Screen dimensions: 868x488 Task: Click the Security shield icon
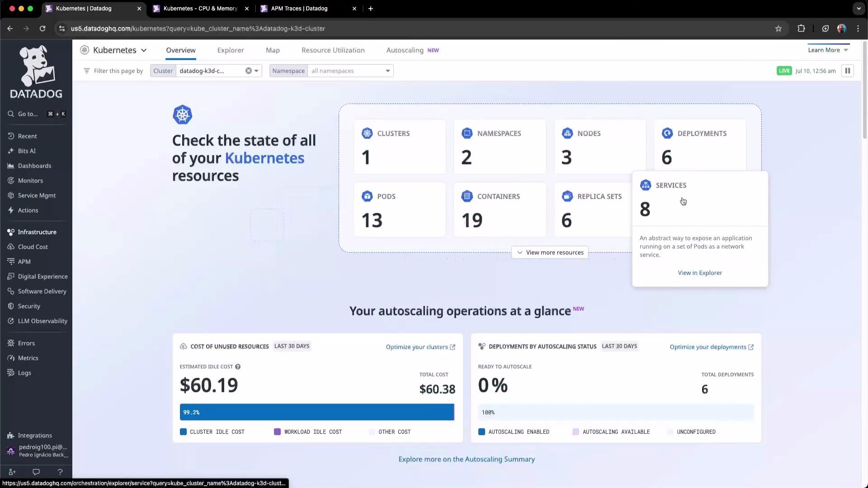click(11, 306)
